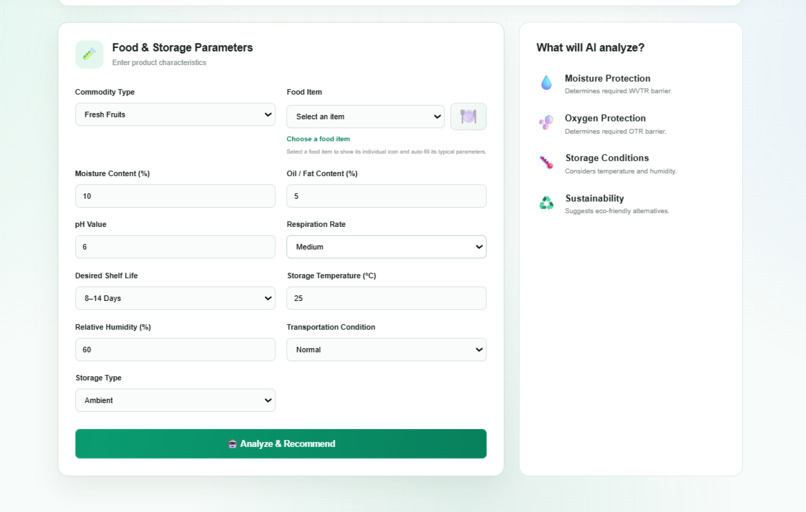Click the Oxygen Protection molecule icon

point(546,122)
